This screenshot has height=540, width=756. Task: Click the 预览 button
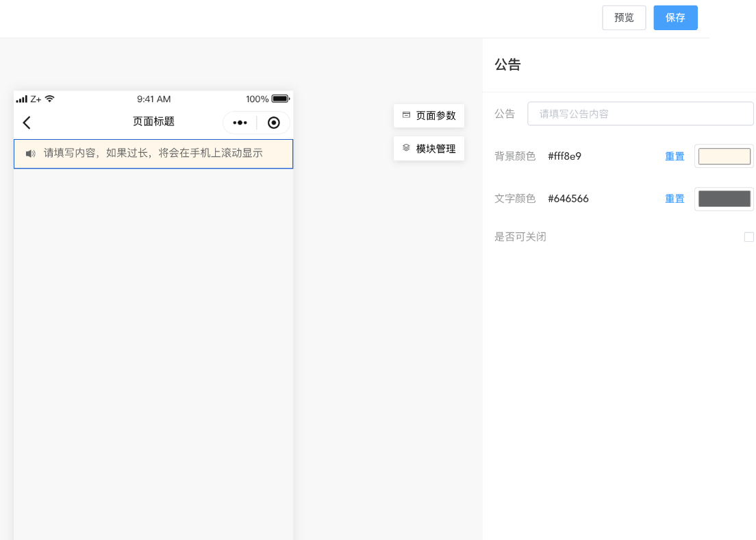pyautogui.click(x=624, y=18)
